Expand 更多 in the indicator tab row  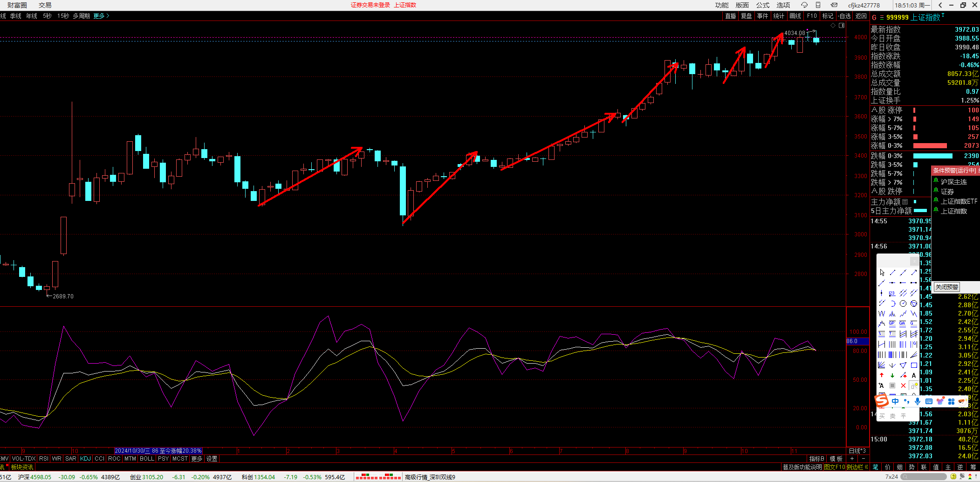point(197,459)
